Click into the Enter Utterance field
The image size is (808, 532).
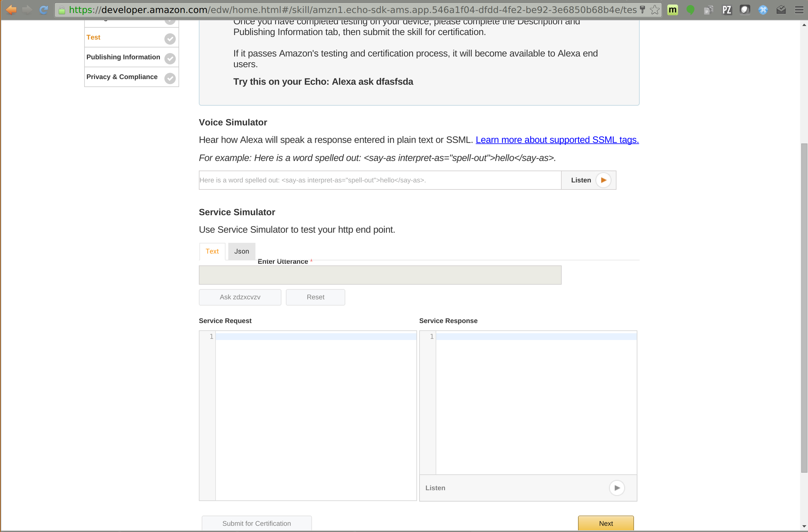(380, 275)
